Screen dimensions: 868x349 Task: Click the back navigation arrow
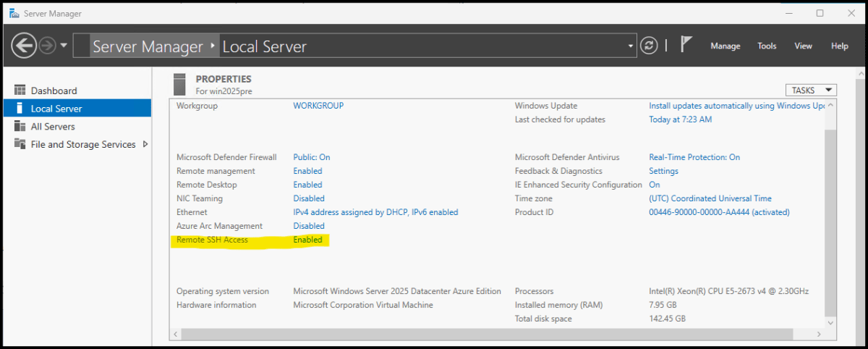tap(24, 46)
